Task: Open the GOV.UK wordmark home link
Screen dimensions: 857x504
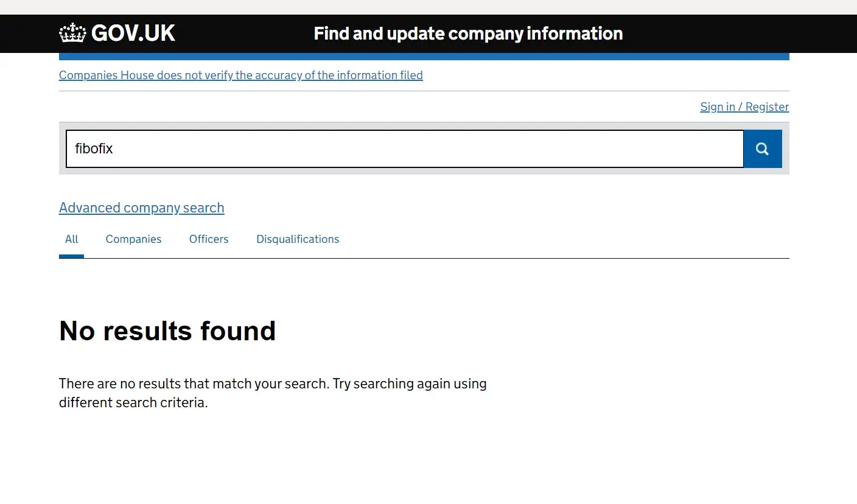Action: 117,33
